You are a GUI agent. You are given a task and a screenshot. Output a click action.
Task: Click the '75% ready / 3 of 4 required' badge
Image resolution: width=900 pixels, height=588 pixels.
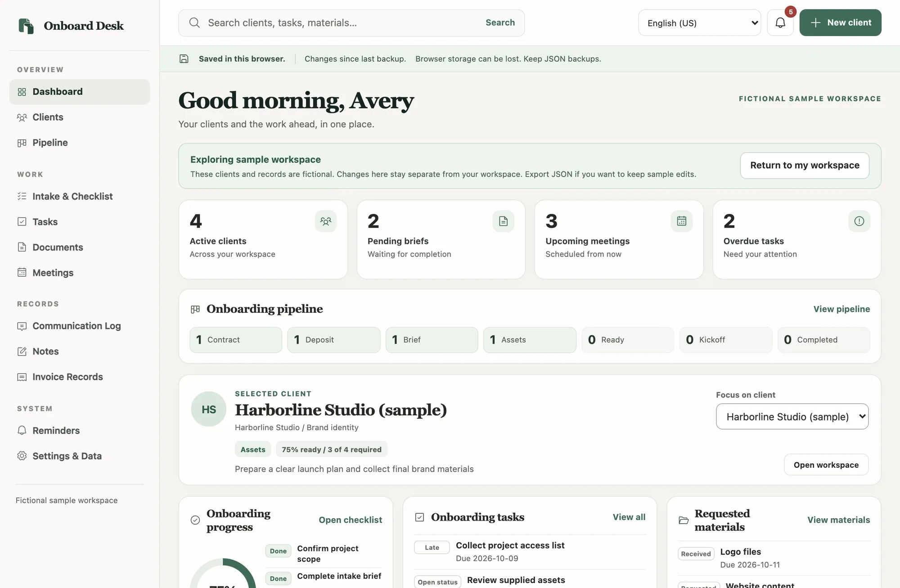(332, 449)
